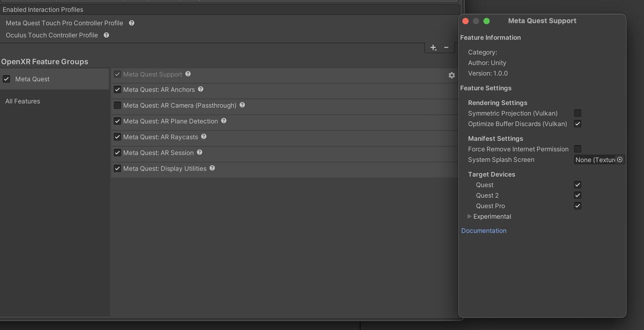Click help icon next to AR Anchors

(x=200, y=89)
